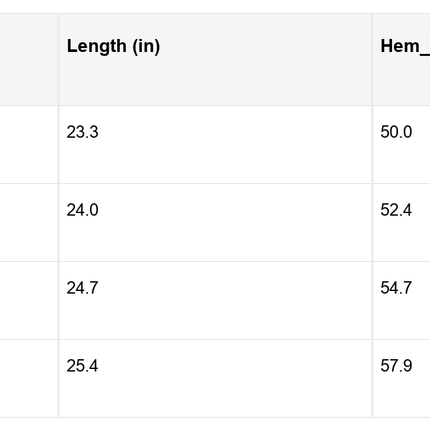This screenshot has width=430, height=430.
Task: Click the cut-off cell preceding 25.4
Action: click(x=29, y=379)
